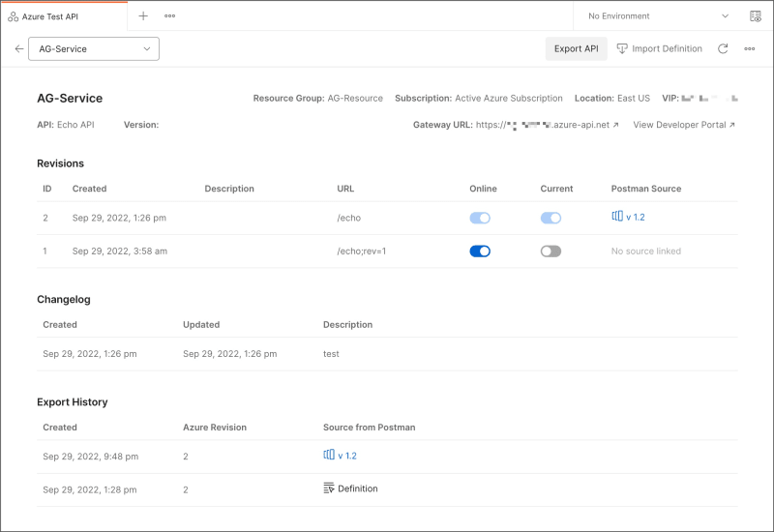Open environment quick look icon
Image resolution: width=774 pixels, height=532 pixels.
[755, 16]
